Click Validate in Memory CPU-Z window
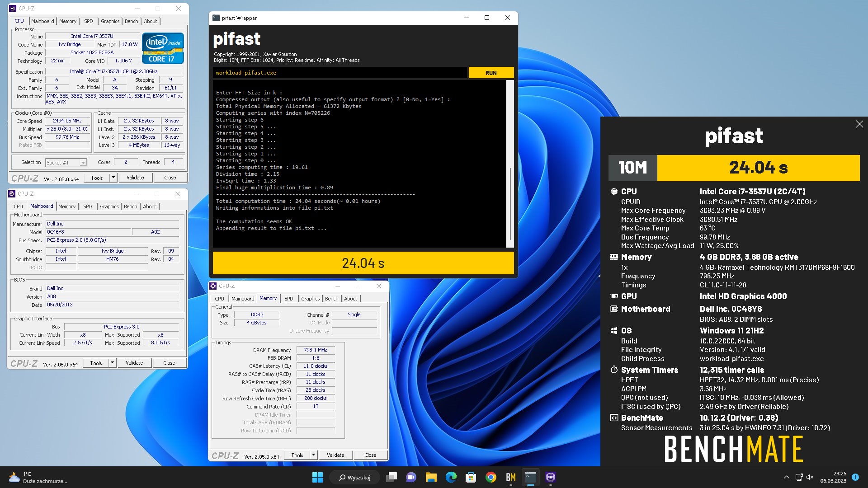The image size is (868, 488). pos(335,455)
